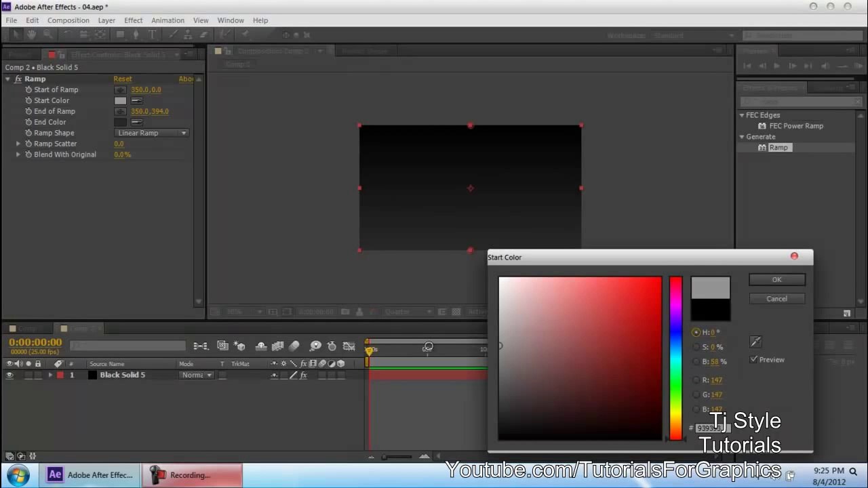
Task: Toggle the End of Ramp stopwatch
Action: 28,111
